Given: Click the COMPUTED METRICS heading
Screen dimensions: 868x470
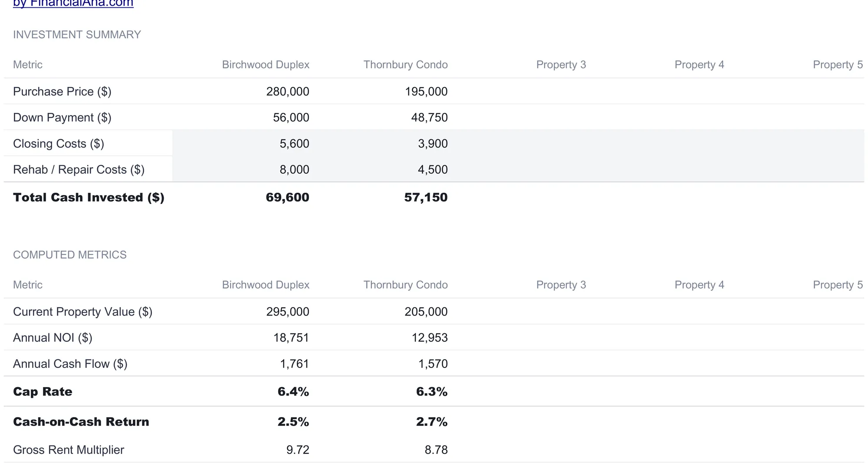Looking at the screenshot, I should click(x=70, y=255).
